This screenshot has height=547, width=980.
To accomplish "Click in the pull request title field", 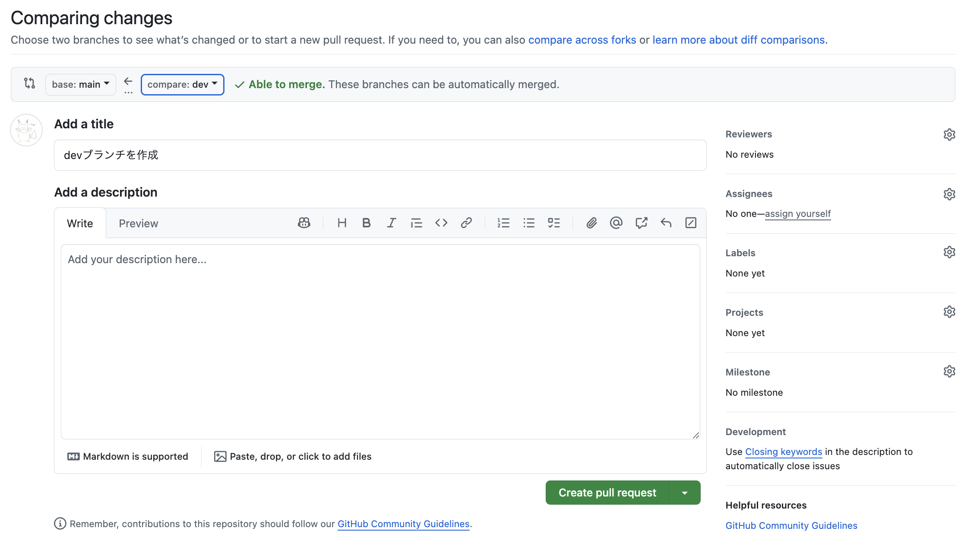I will (380, 155).
